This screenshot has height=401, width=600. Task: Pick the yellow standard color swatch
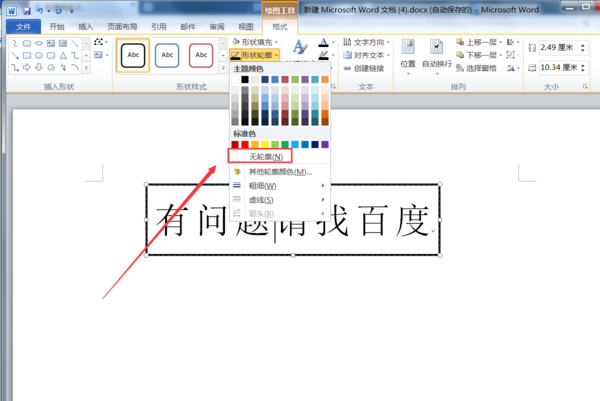[265, 144]
